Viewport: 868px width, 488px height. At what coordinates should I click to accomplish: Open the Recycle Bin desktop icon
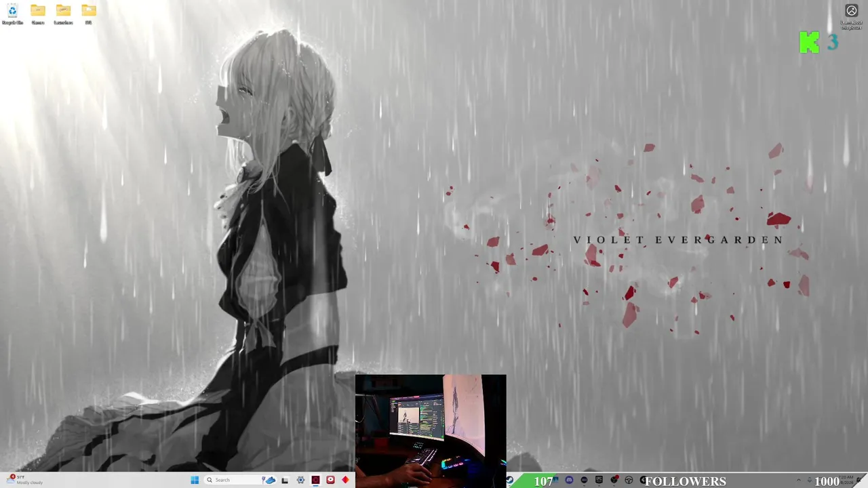(12, 14)
